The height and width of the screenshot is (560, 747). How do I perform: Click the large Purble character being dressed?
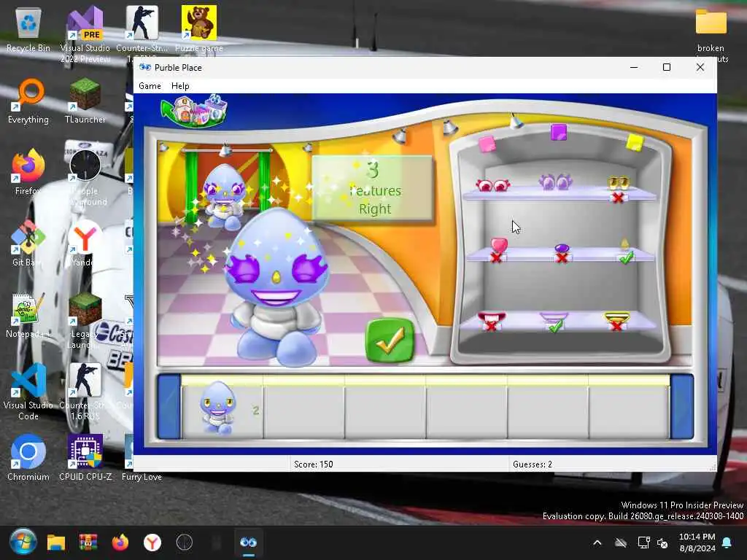[x=277, y=287]
